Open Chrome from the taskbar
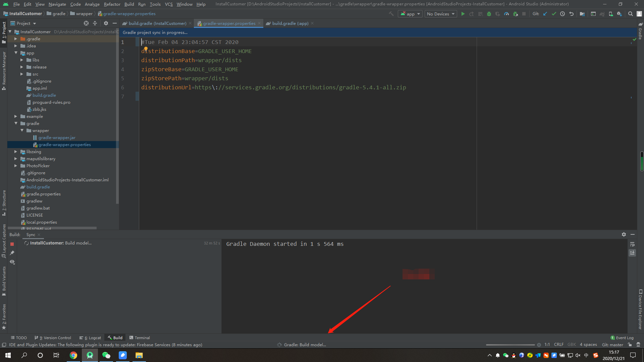Image resolution: width=644 pixels, height=362 pixels. point(73,355)
